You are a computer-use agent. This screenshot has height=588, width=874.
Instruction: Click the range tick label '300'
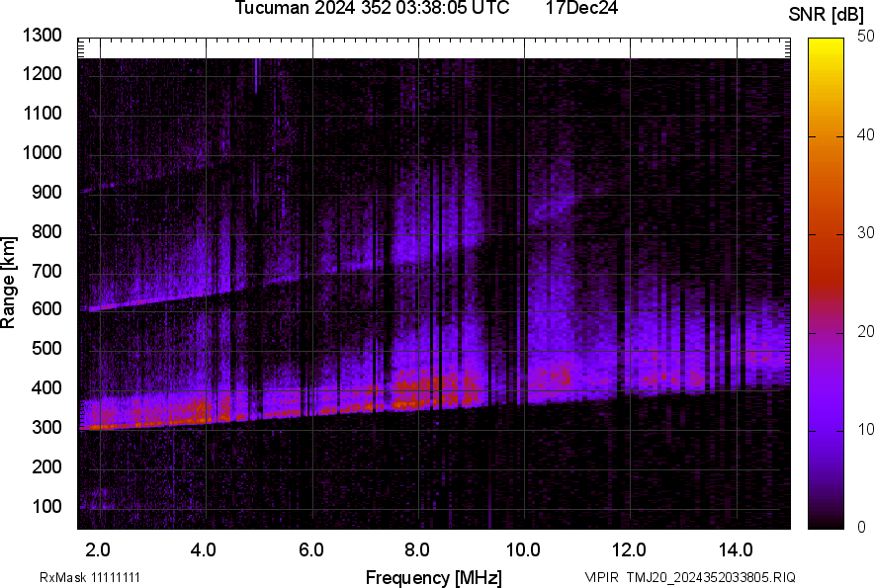pos(46,427)
